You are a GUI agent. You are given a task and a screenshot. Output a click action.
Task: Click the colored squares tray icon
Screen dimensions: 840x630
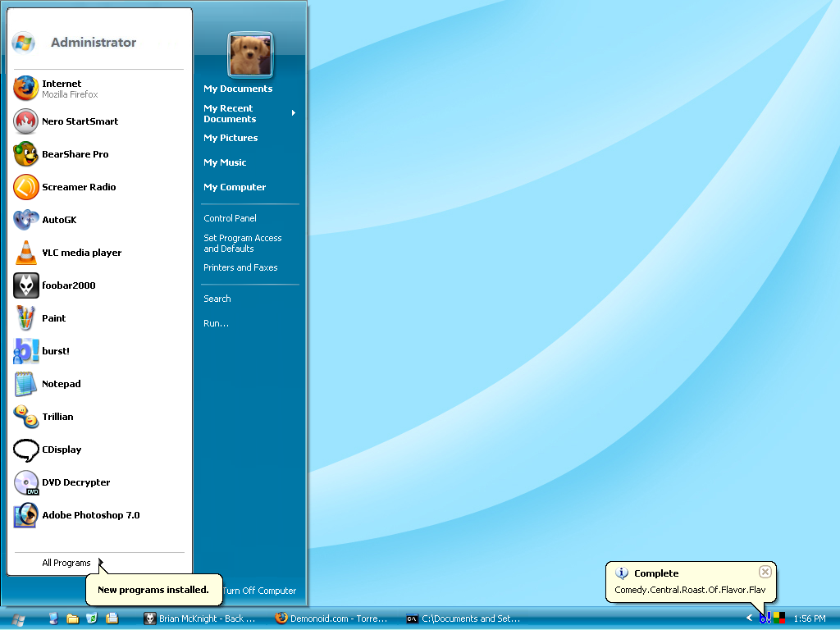coord(779,619)
